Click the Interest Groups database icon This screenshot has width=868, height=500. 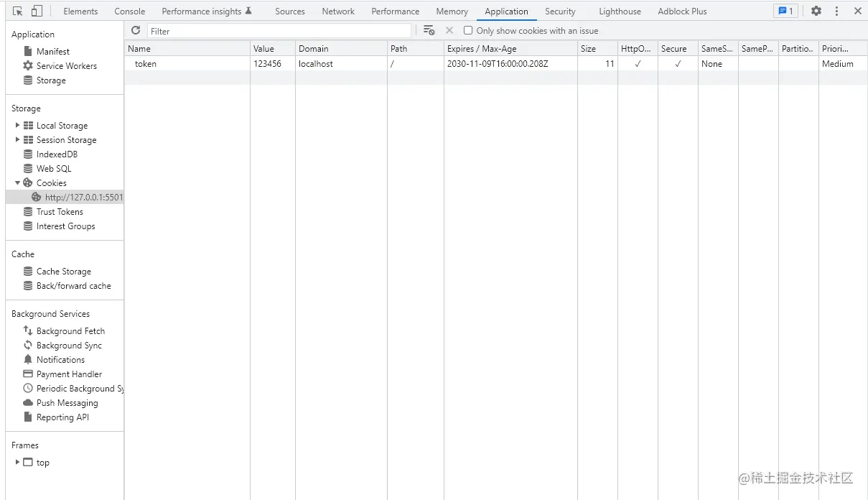pyautogui.click(x=28, y=226)
